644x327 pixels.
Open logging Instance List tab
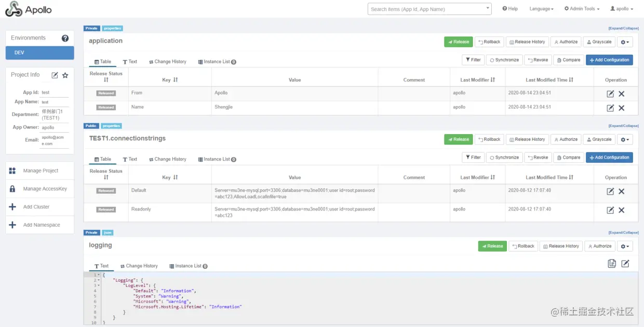coord(189,266)
